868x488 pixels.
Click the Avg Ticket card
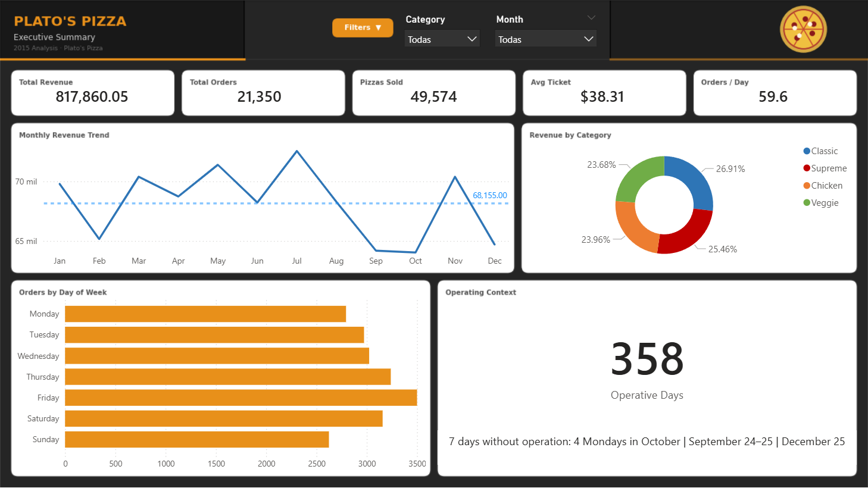[604, 93]
